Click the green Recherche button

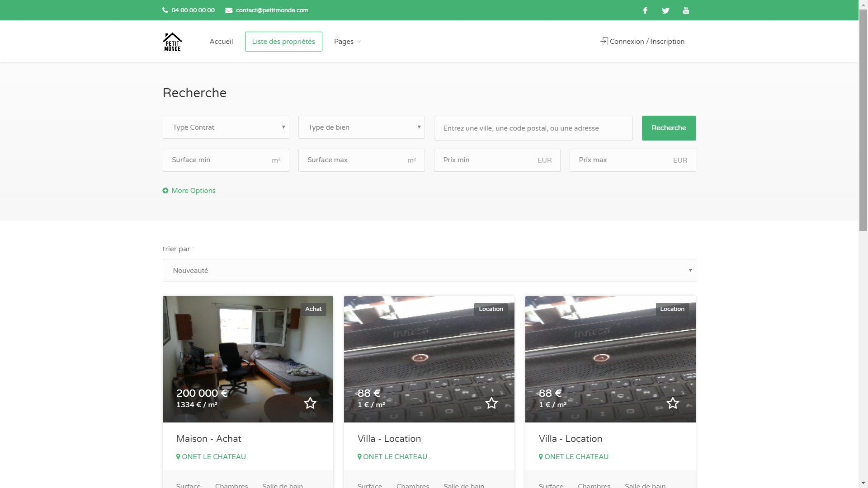669,128
